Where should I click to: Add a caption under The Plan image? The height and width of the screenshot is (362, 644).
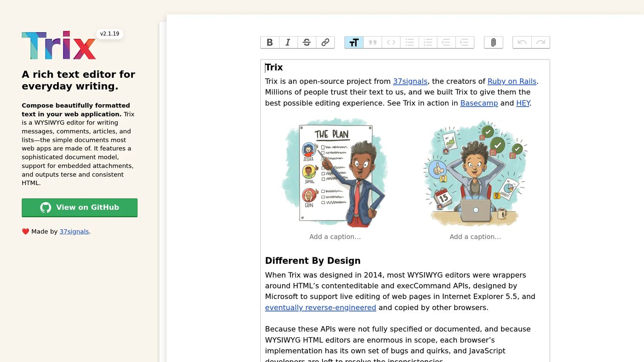pos(335,237)
